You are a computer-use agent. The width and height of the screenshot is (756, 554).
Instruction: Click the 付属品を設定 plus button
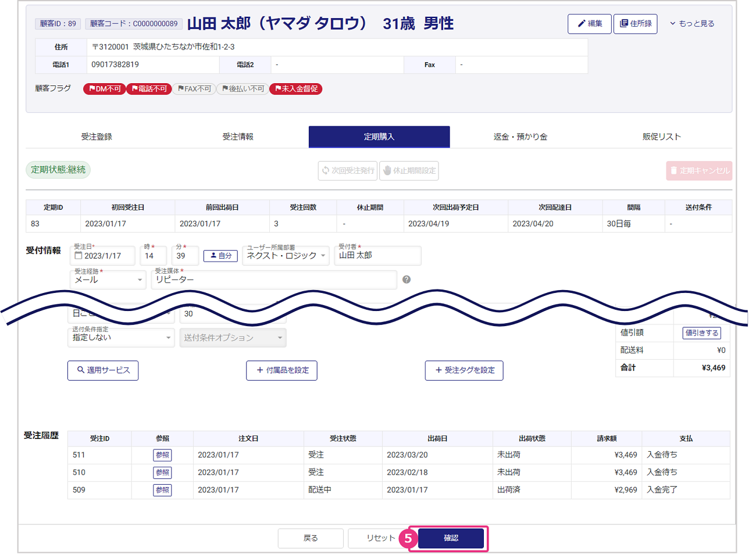click(281, 370)
